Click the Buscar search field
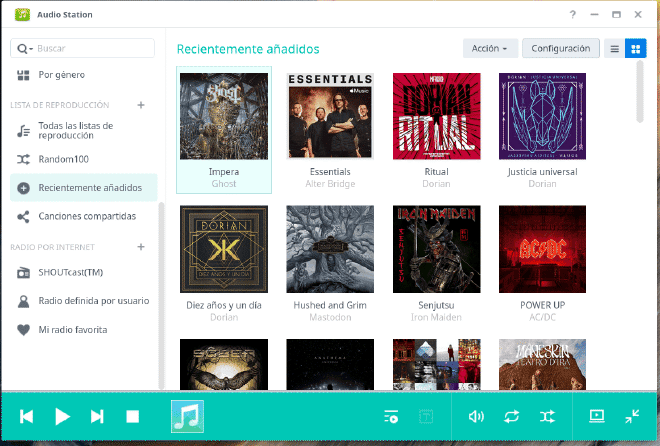Image resolution: width=660 pixels, height=446 pixels. pyautogui.click(x=82, y=48)
